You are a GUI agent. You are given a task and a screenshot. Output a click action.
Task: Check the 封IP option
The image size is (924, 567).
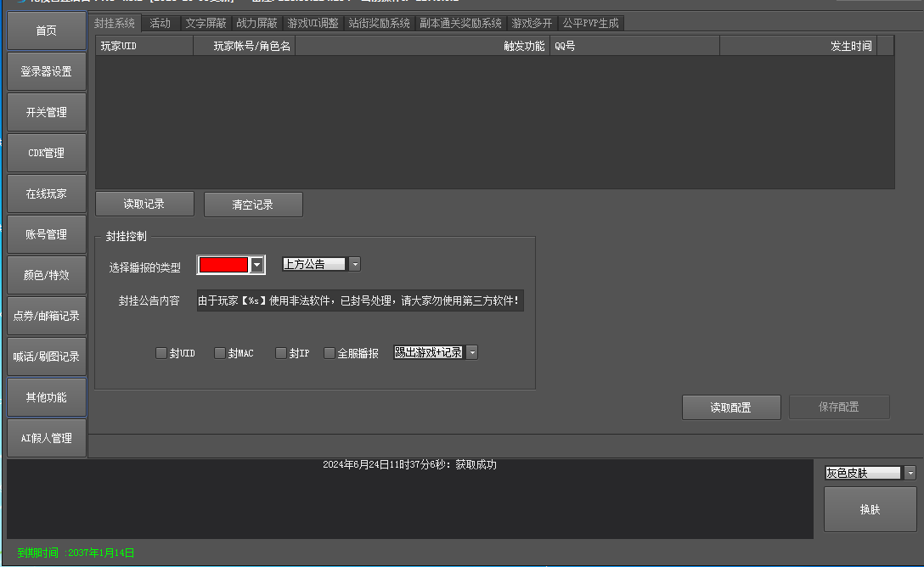(x=281, y=353)
